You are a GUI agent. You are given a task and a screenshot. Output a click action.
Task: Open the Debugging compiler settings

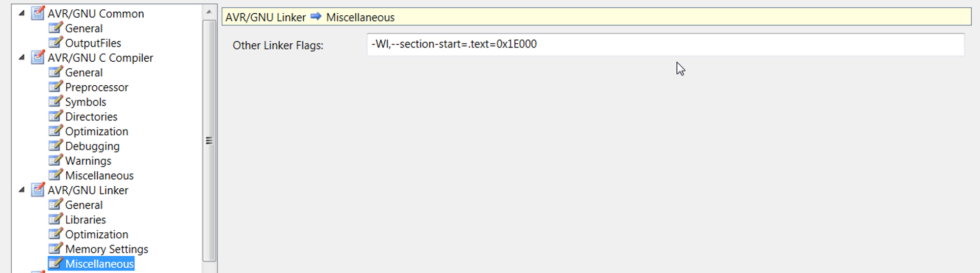coord(92,146)
